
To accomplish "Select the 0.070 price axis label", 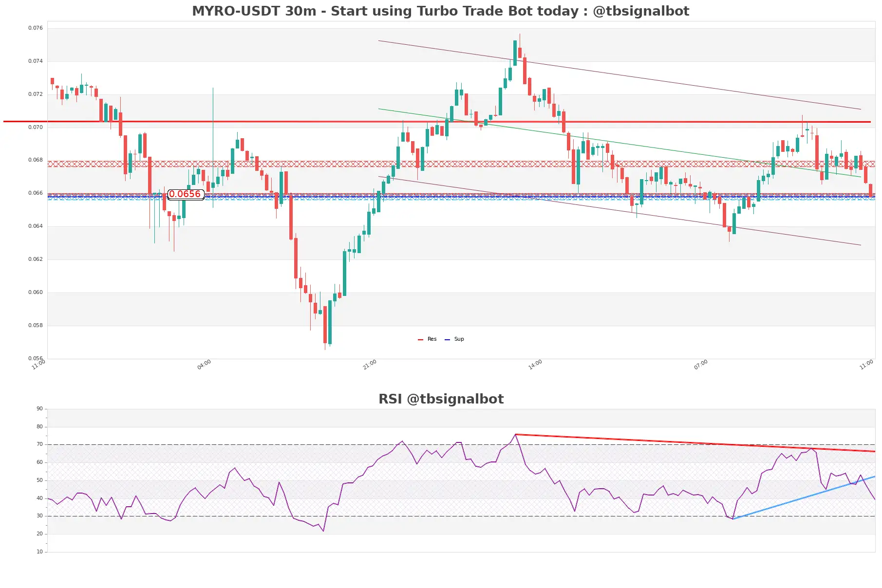I will [36, 128].
